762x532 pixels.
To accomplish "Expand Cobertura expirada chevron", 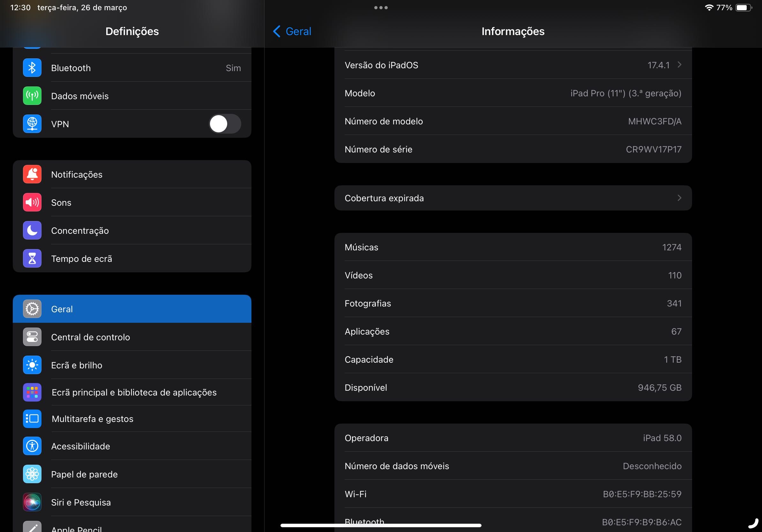I will pos(679,198).
